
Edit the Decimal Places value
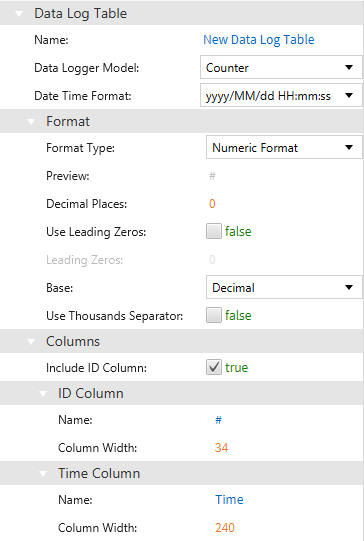coord(212,204)
